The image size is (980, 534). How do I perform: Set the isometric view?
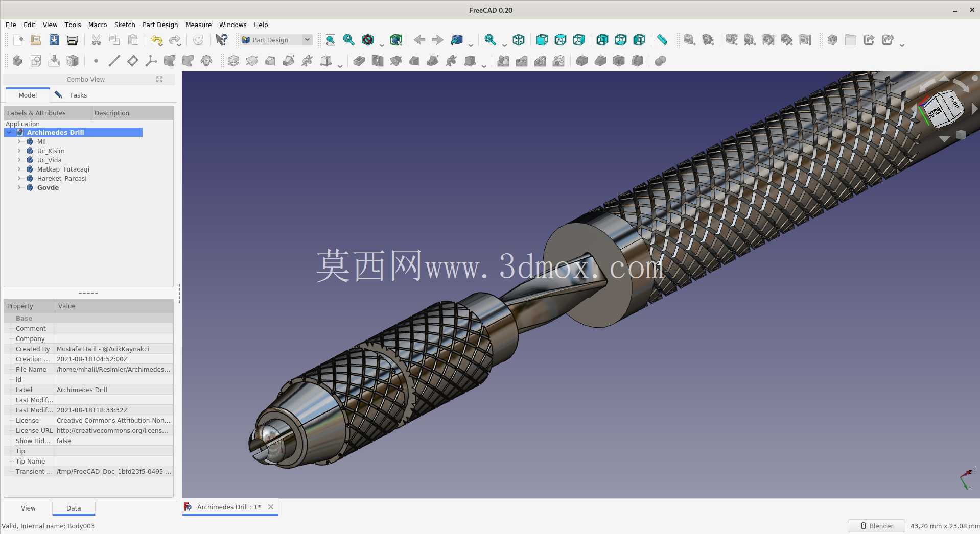point(519,40)
